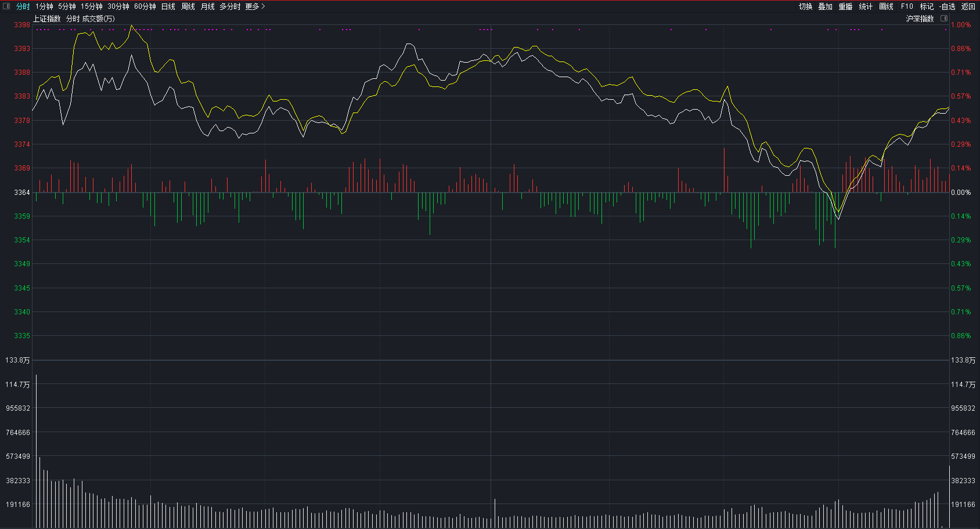Screen dimensions: 980x529
Task: Open the 周线 weekly chart
Action: pyautogui.click(x=188, y=6)
